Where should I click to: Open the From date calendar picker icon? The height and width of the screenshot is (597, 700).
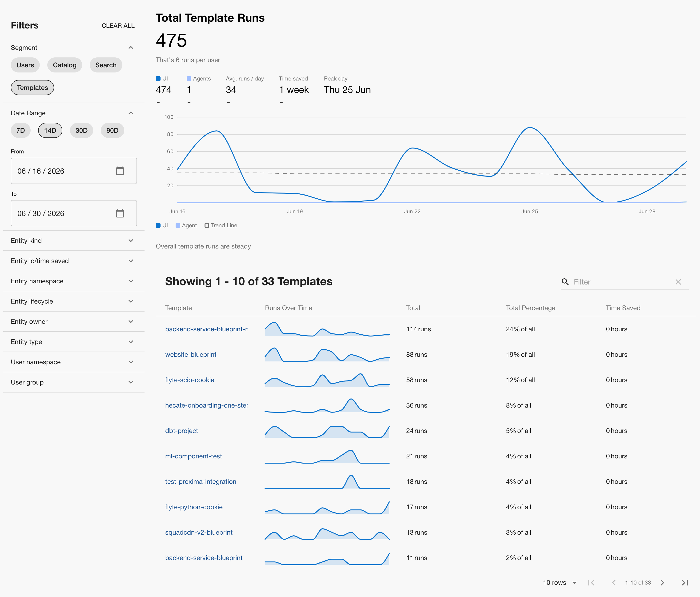120,171
